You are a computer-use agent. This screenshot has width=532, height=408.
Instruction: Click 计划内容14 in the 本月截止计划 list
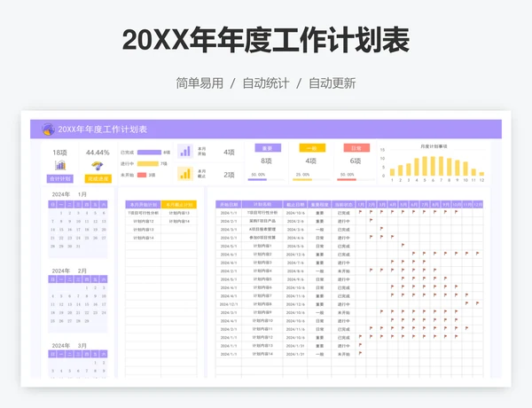(x=179, y=222)
